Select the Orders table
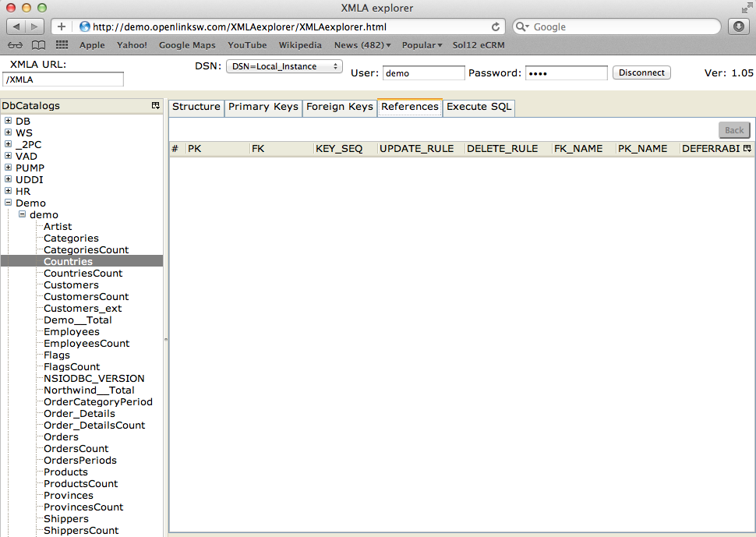 61,436
